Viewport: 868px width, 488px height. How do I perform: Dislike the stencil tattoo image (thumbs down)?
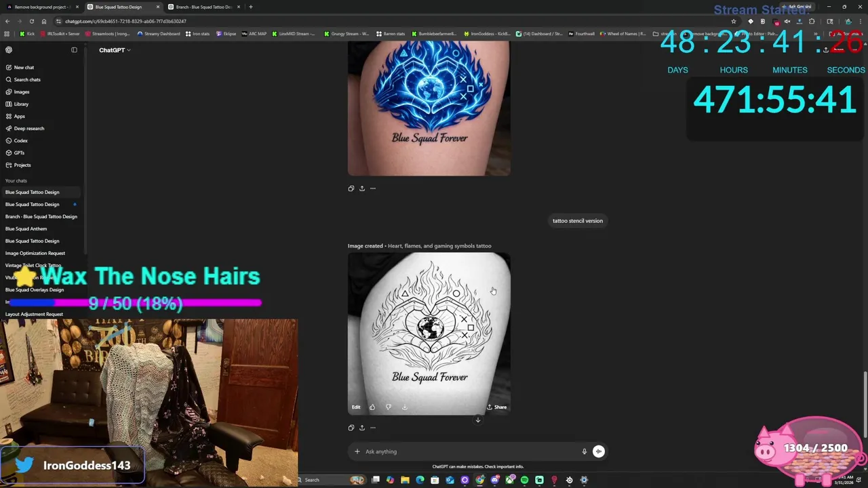pyautogui.click(x=388, y=407)
